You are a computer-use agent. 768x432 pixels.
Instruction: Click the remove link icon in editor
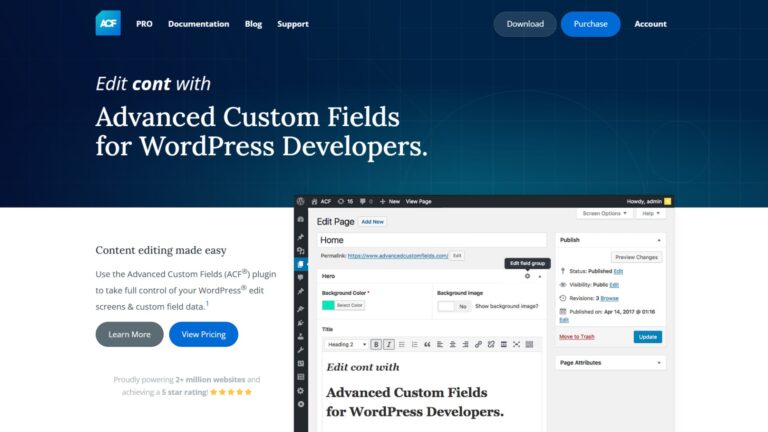tap(491, 344)
